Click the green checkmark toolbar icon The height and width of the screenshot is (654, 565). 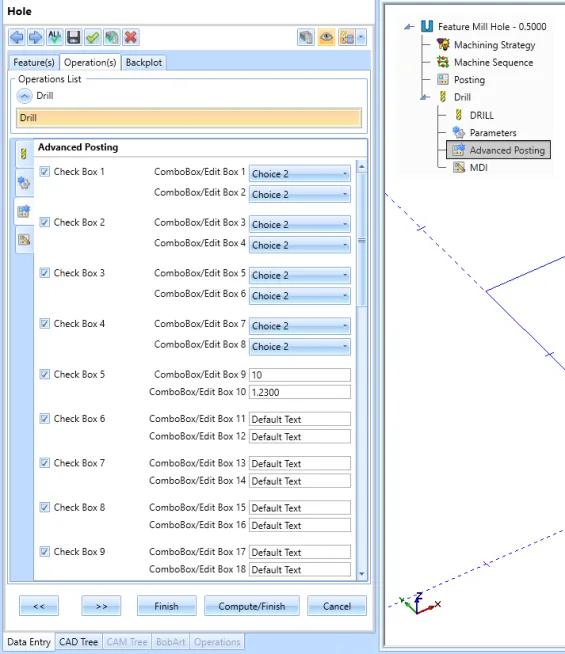(x=93, y=38)
